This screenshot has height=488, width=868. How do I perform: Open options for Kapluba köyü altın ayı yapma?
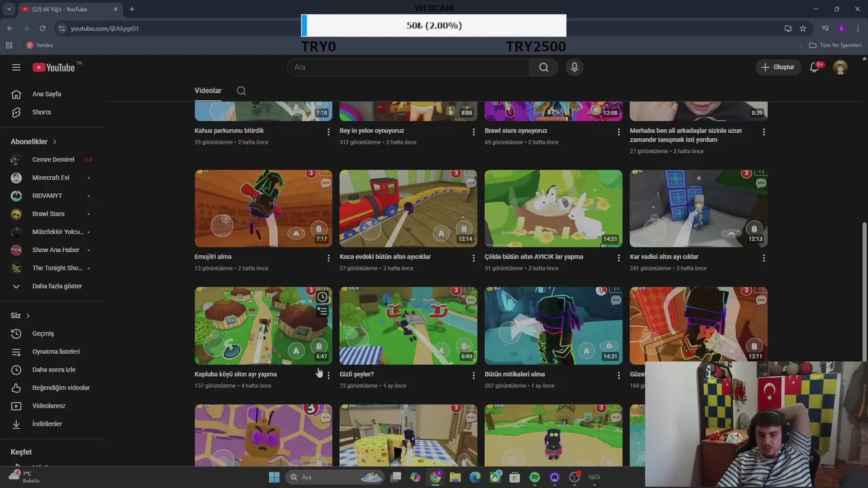tap(328, 375)
